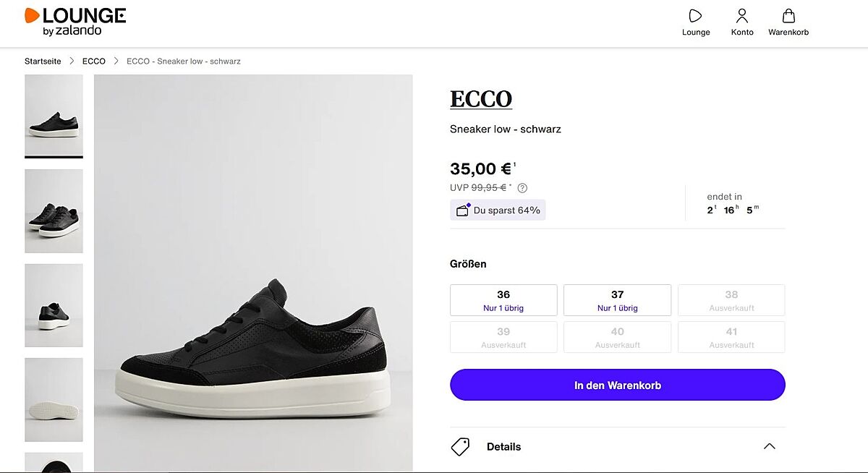868x473 pixels.
Task: Expand the Details section label
Action: point(503,447)
